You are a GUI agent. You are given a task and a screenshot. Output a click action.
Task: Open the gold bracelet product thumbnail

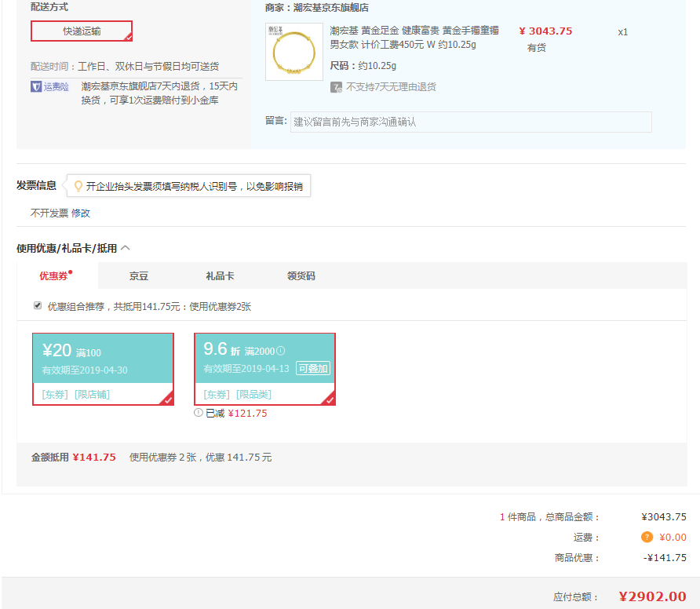tap(294, 52)
